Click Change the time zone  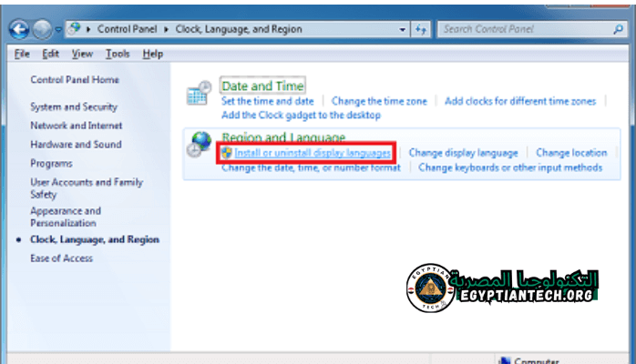click(x=379, y=101)
